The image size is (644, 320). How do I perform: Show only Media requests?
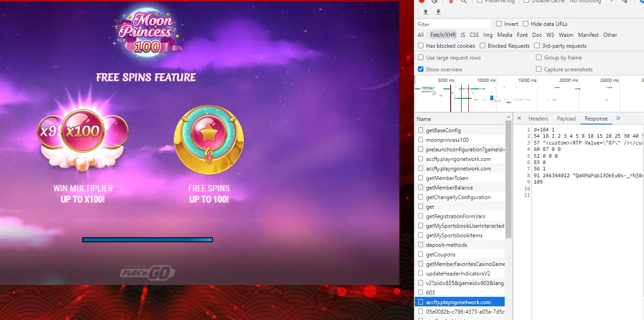click(x=505, y=35)
